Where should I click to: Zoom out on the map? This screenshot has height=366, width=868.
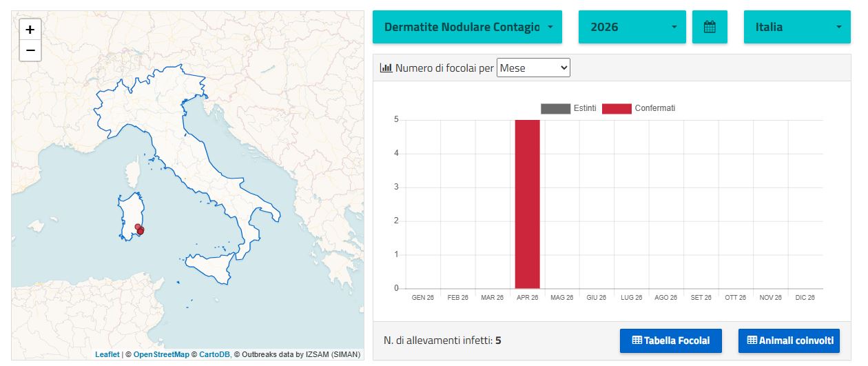coord(30,50)
